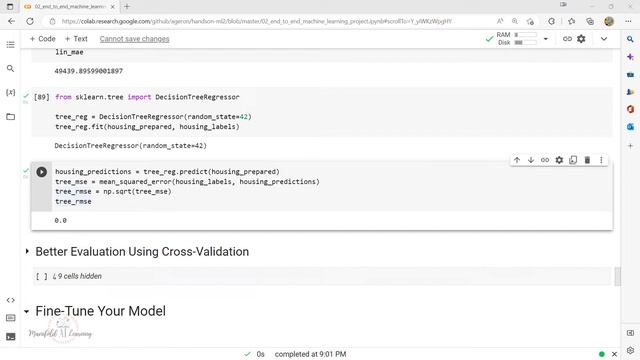Reload the page with the refresh button
Image resolution: width=640 pixels, height=360 pixels.
coord(30,21)
